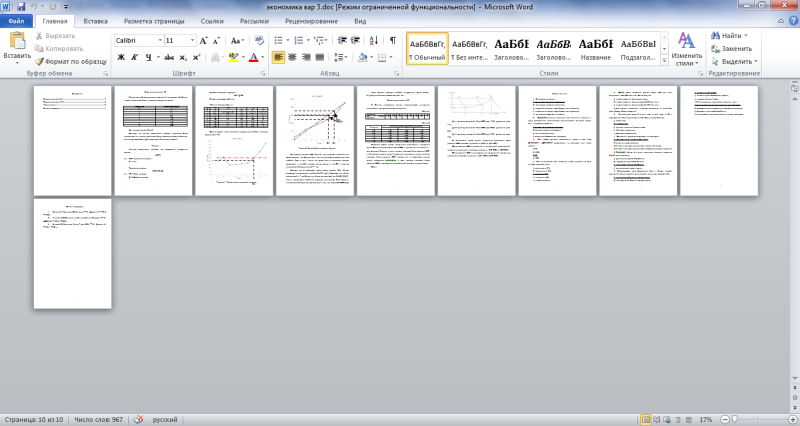Viewport: 800px width, 426px height.
Task: Open the Вставка ribbon tab
Action: point(96,20)
